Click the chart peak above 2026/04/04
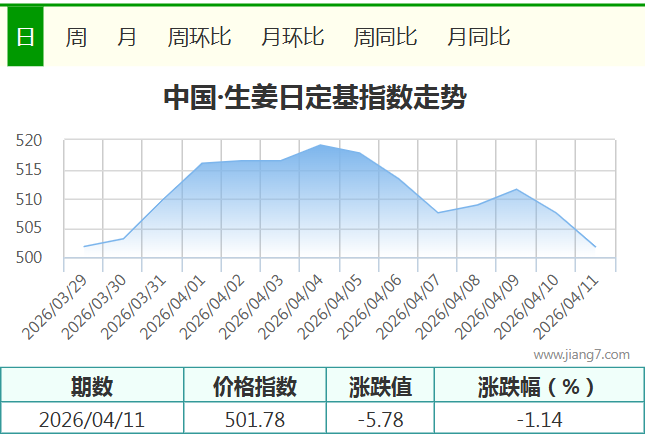The height and width of the screenshot is (440, 645). tap(320, 146)
